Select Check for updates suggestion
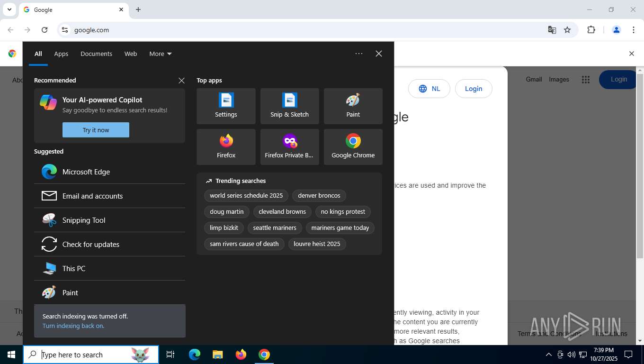The width and height of the screenshot is (644, 364). tap(109, 244)
